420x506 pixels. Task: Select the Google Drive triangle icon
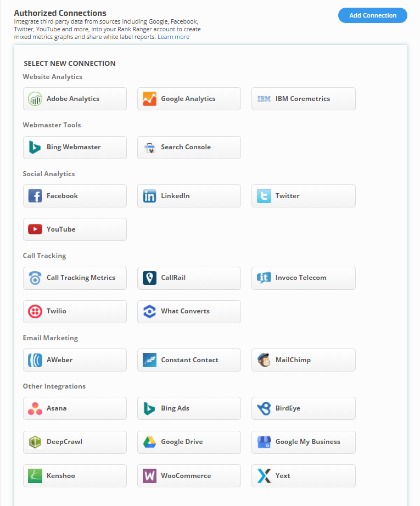click(149, 442)
